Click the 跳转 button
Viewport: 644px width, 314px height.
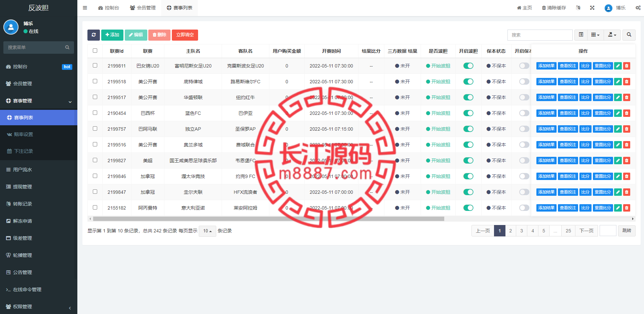[x=627, y=231]
